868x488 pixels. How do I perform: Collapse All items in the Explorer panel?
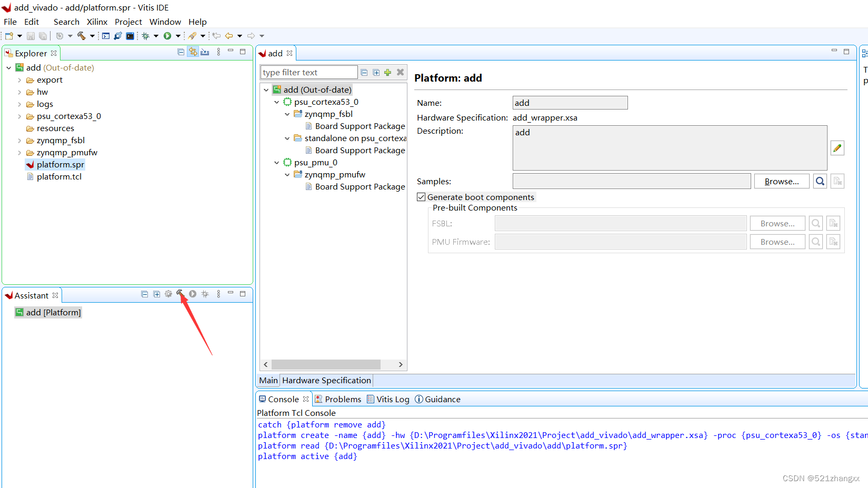pyautogui.click(x=181, y=52)
